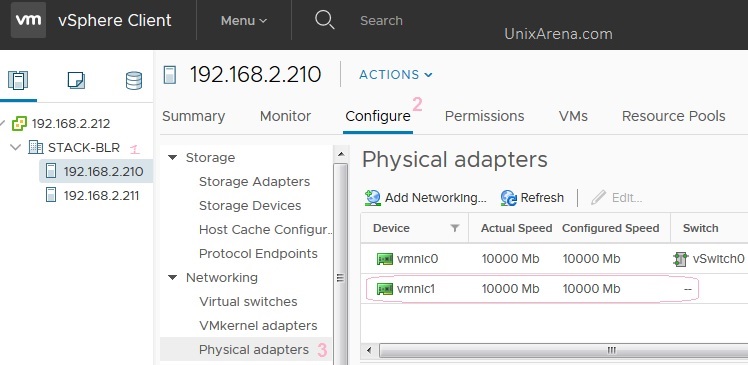Screen dimensions: 748x365
Task: Open the Configure tab
Action: (378, 116)
